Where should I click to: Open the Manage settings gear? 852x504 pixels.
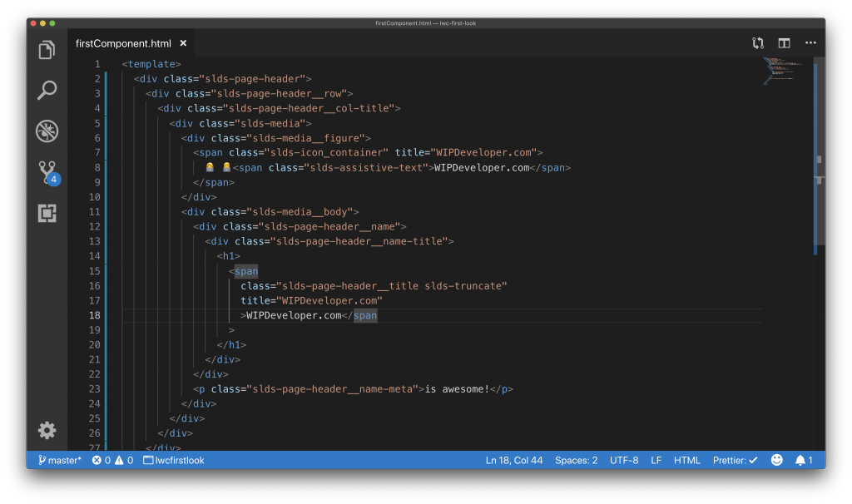[x=47, y=430]
